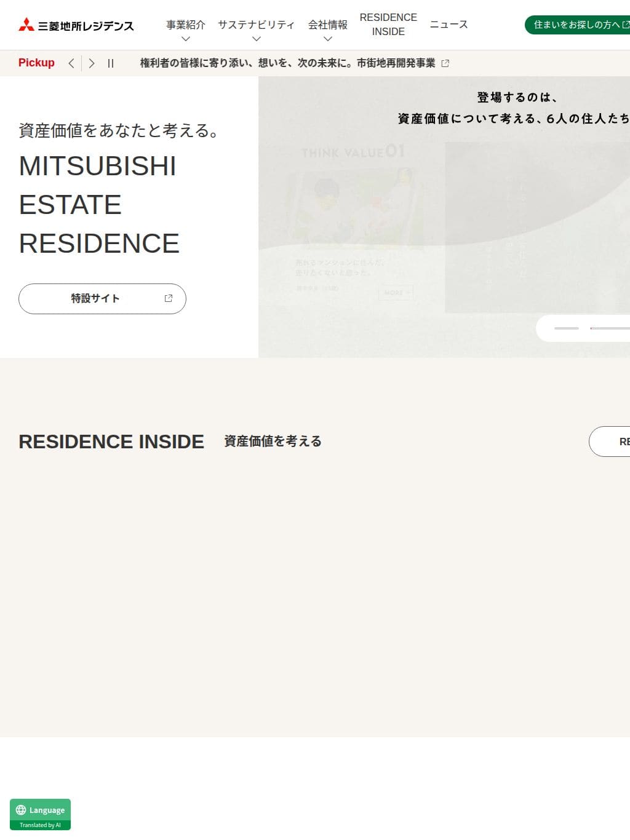Click the external link icon in 特設サイト button

[x=169, y=298]
